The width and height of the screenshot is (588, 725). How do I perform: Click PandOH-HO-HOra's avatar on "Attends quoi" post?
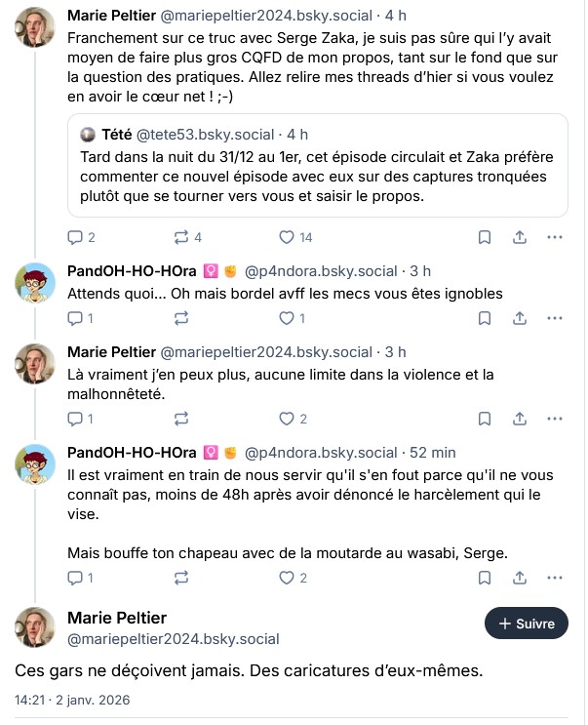point(35,282)
